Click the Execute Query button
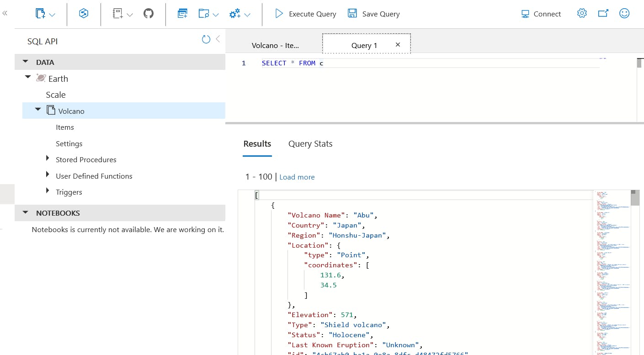Viewport: 644px width, 355px height. [x=305, y=14]
